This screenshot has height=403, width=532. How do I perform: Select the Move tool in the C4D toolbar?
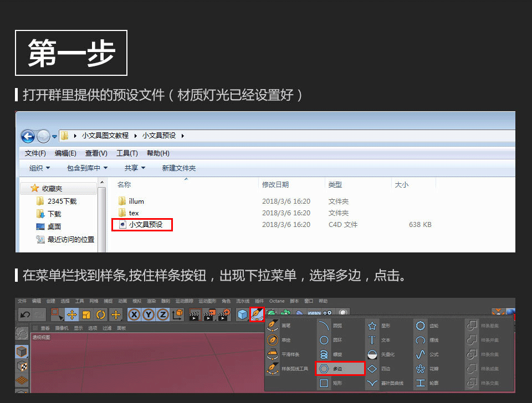[73, 314]
